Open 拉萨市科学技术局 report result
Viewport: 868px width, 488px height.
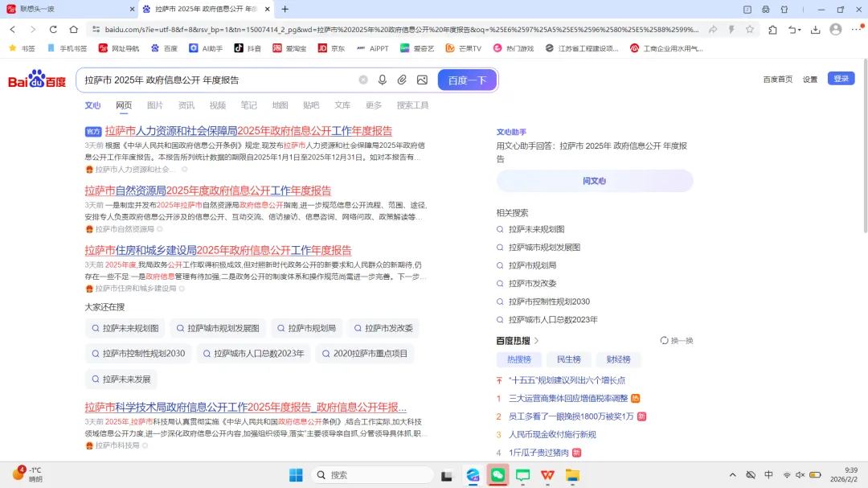[245, 407]
